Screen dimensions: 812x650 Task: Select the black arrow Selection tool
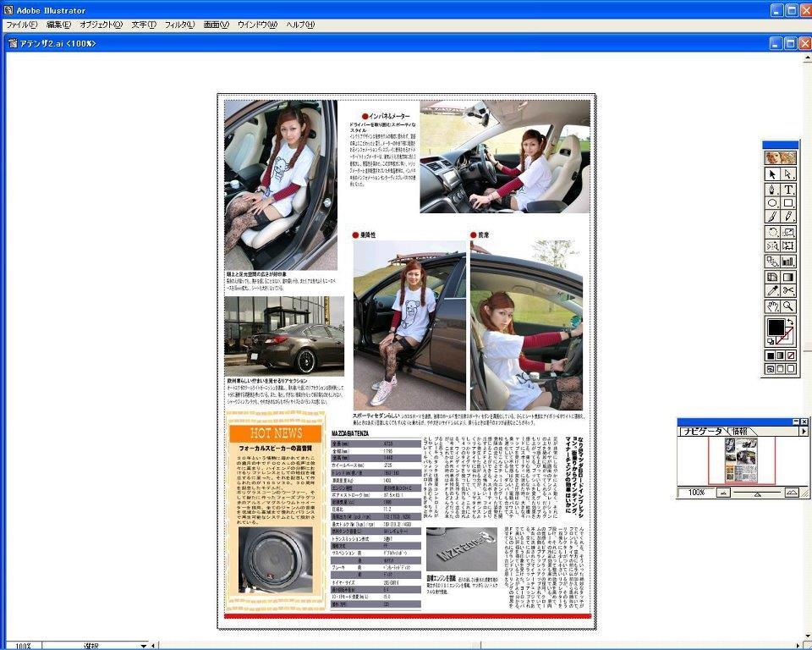pos(772,174)
